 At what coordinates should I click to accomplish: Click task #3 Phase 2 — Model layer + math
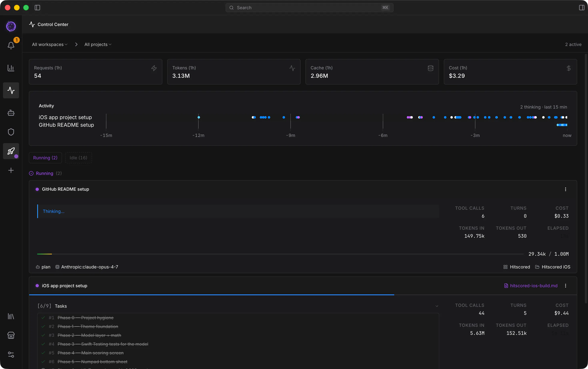click(x=89, y=335)
